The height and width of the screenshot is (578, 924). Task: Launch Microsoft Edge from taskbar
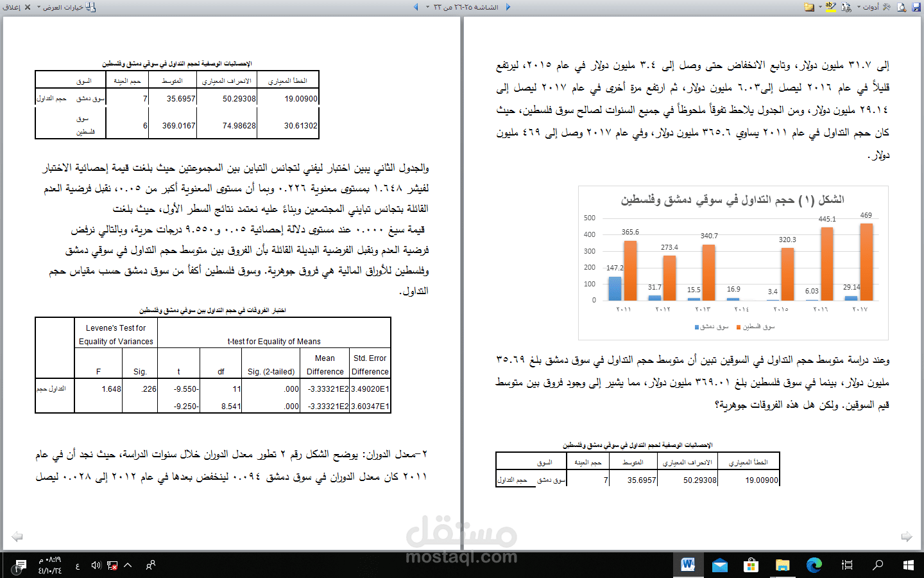[x=814, y=565]
